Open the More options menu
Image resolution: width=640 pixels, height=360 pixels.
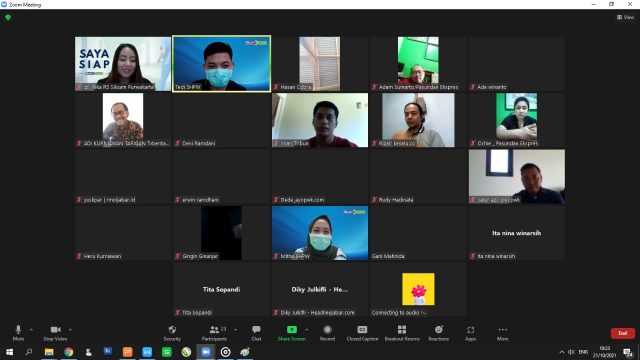click(x=503, y=333)
